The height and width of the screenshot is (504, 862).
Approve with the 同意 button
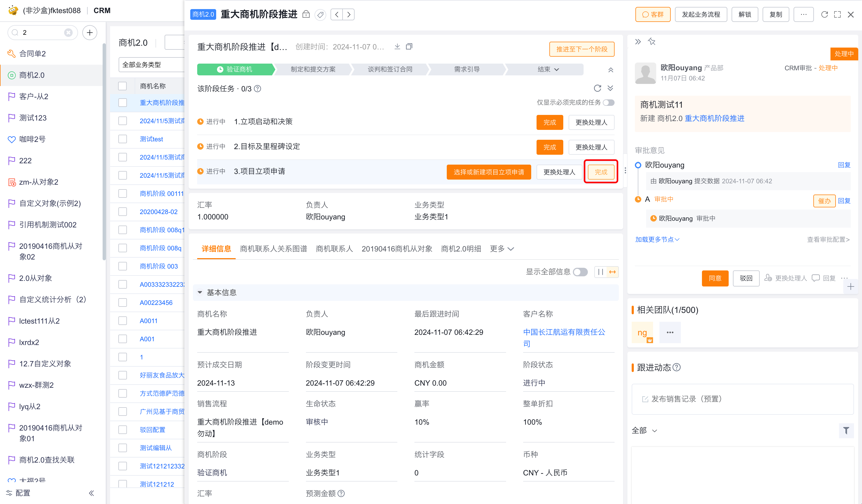[x=715, y=278]
